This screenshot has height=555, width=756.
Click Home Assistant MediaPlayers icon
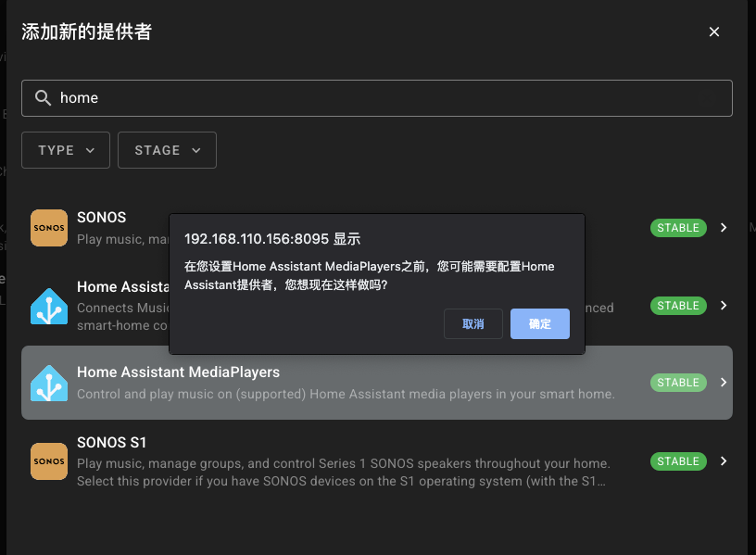coord(49,383)
